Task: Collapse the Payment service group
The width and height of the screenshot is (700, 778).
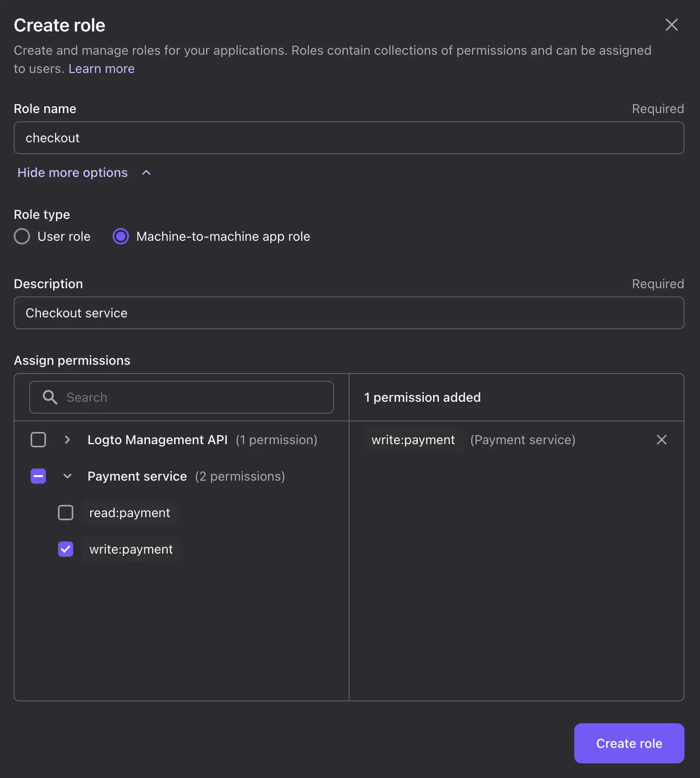Action: click(x=67, y=476)
